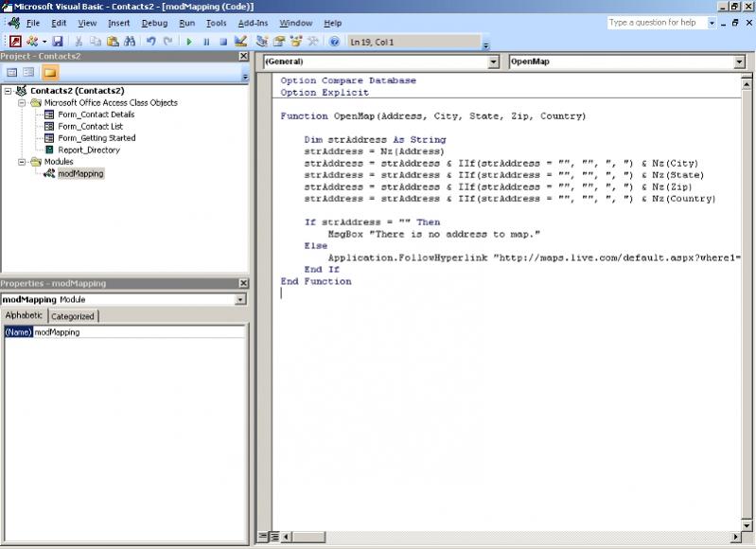This screenshot has width=756, height=549.
Task: Toggle Folders view in Project panel
Action: [49, 72]
